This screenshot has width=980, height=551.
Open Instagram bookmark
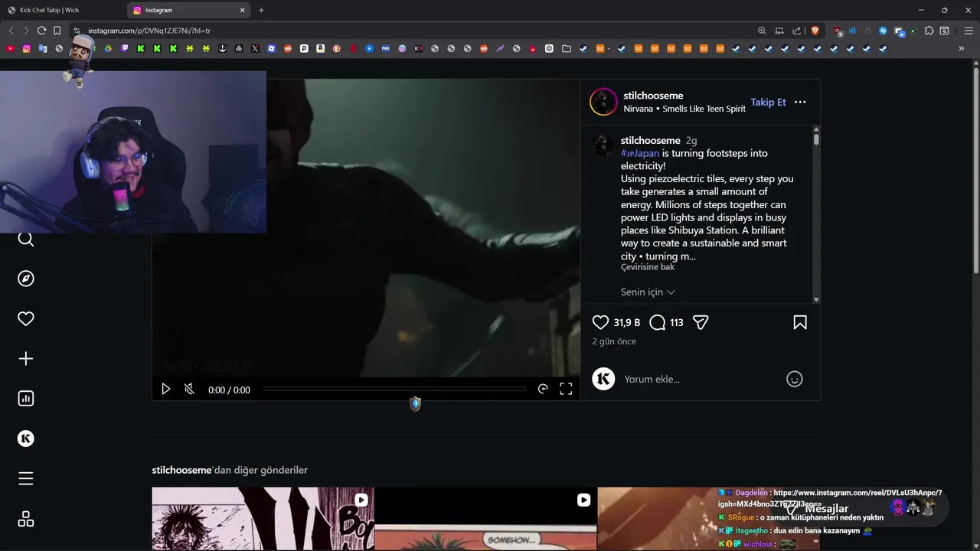pyautogui.click(x=26, y=48)
